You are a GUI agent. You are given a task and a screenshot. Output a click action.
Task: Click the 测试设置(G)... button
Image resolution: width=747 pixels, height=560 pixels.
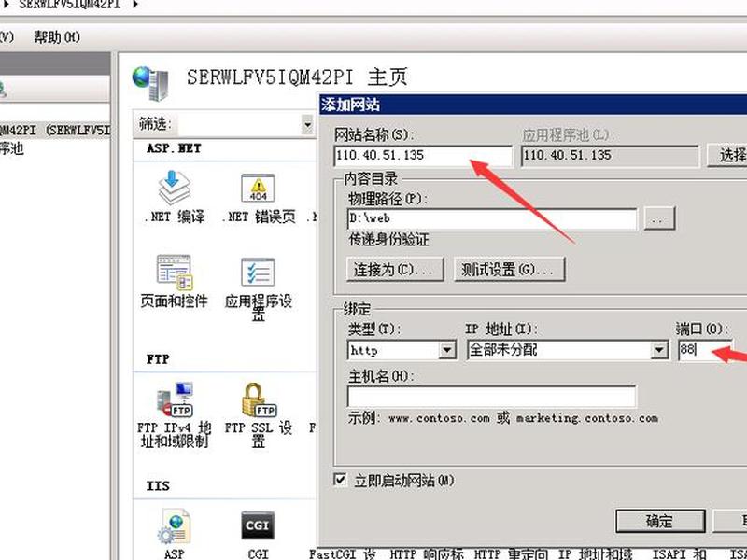coord(509,270)
